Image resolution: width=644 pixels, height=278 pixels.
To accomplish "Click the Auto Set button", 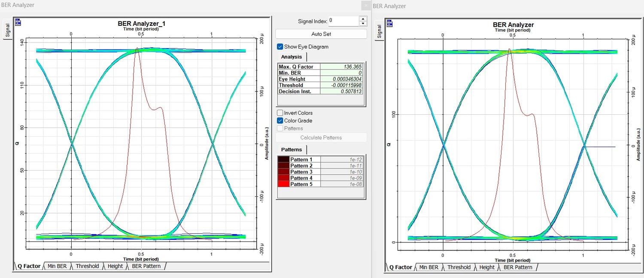I will tap(321, 34).
